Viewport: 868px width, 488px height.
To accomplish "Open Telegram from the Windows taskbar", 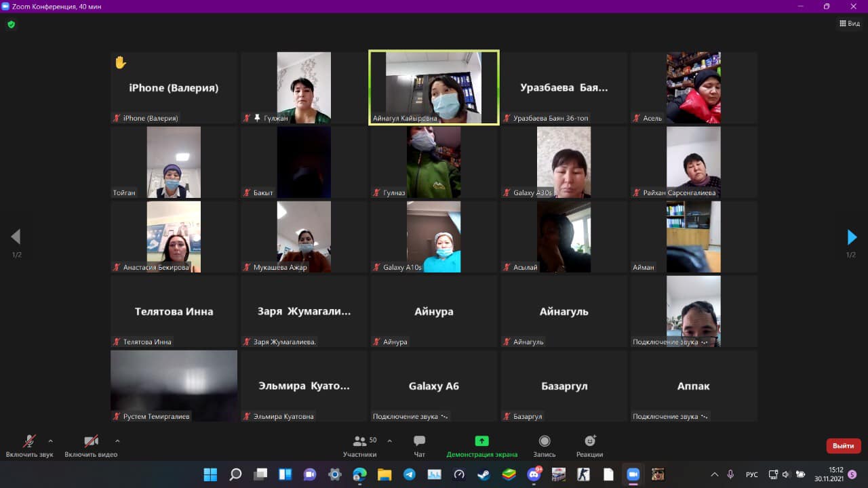I will coord(410,474).
